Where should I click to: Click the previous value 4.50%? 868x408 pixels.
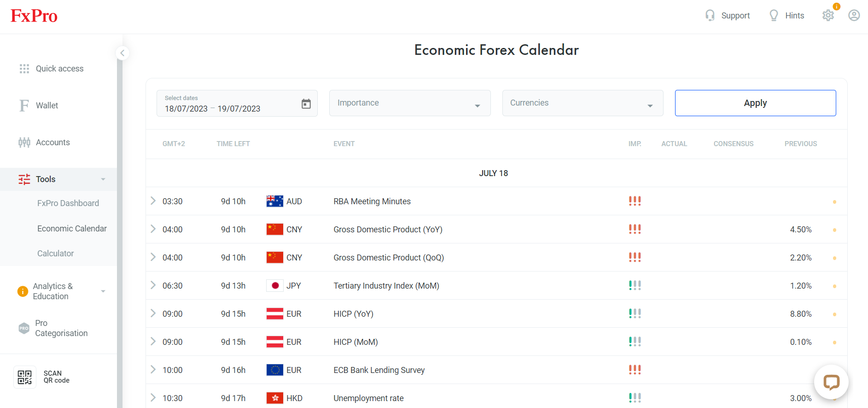801,230
